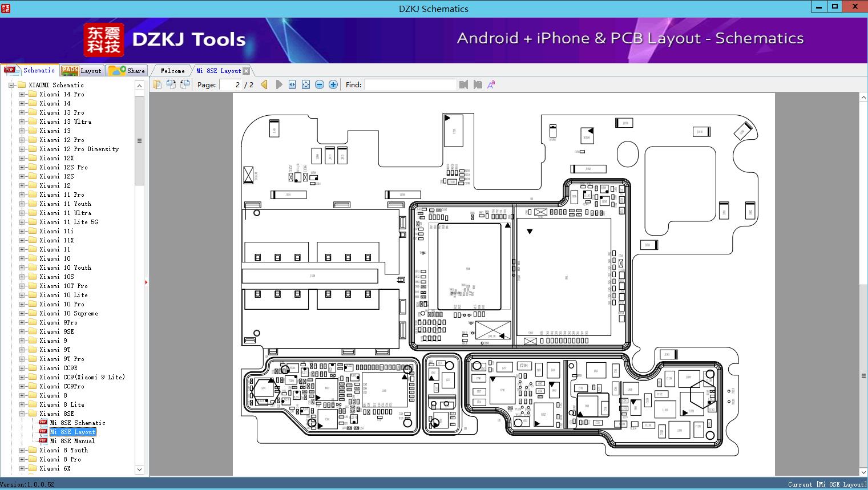
Task: Click the PDF icon beside Mi 8SE Manual
Action: (43, 441)
